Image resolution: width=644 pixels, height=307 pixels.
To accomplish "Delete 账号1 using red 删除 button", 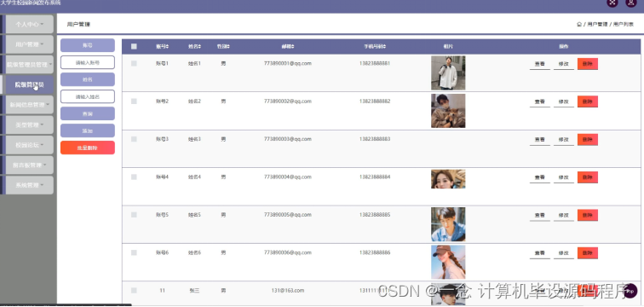I will point(587,64).
